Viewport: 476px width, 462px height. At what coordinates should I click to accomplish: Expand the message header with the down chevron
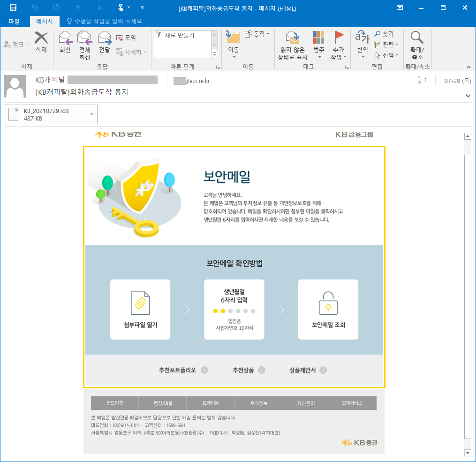468,96
